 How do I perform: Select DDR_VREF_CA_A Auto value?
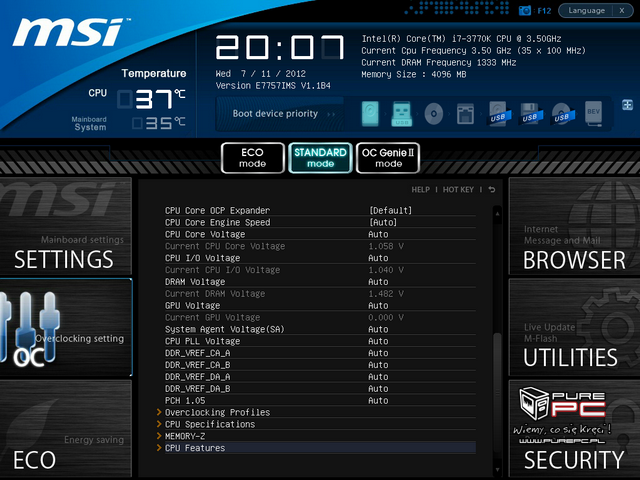(378, 353)
